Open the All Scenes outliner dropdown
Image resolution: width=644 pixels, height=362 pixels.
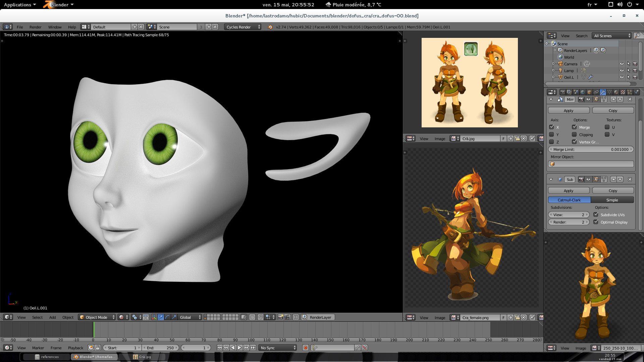pos(612,36)
